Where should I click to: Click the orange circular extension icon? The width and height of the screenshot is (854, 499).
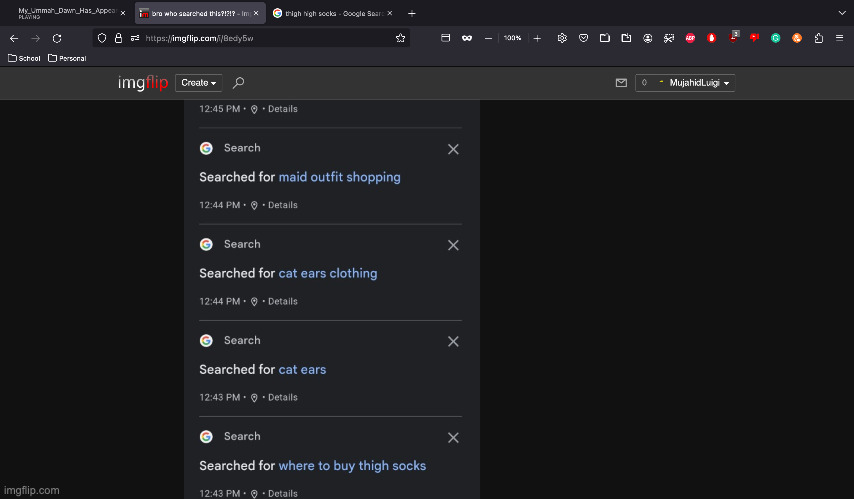tap(797, 38)
